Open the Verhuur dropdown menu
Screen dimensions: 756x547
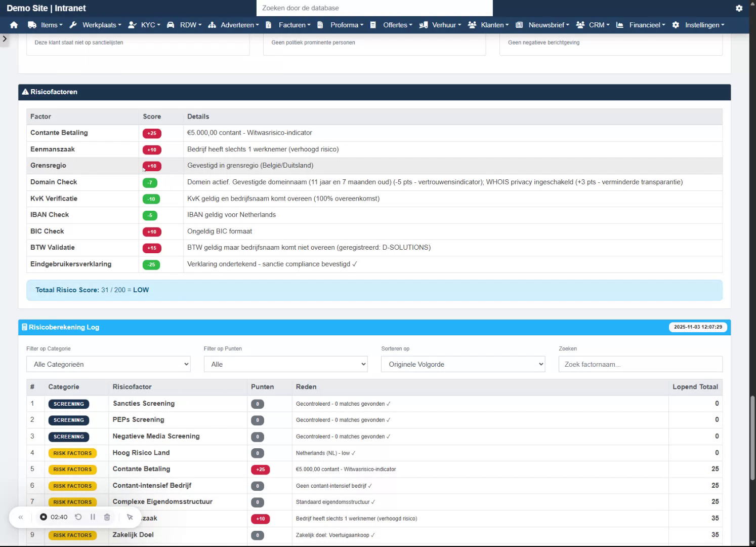coord(446,25)
